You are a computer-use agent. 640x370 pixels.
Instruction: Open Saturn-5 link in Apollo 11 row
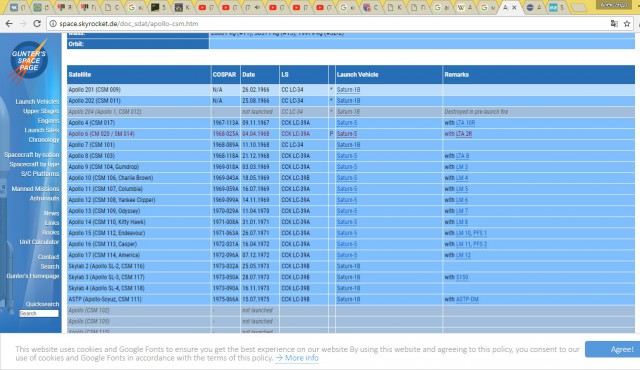(x=347, y=189)
